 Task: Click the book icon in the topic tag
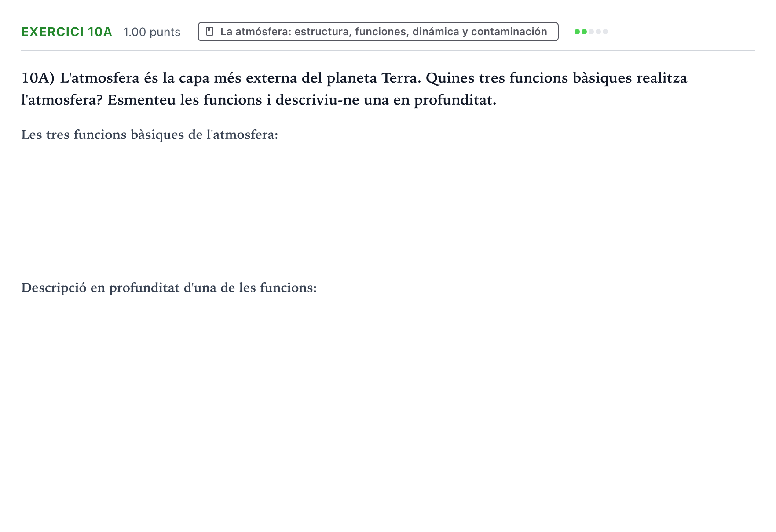coord(210,32)
